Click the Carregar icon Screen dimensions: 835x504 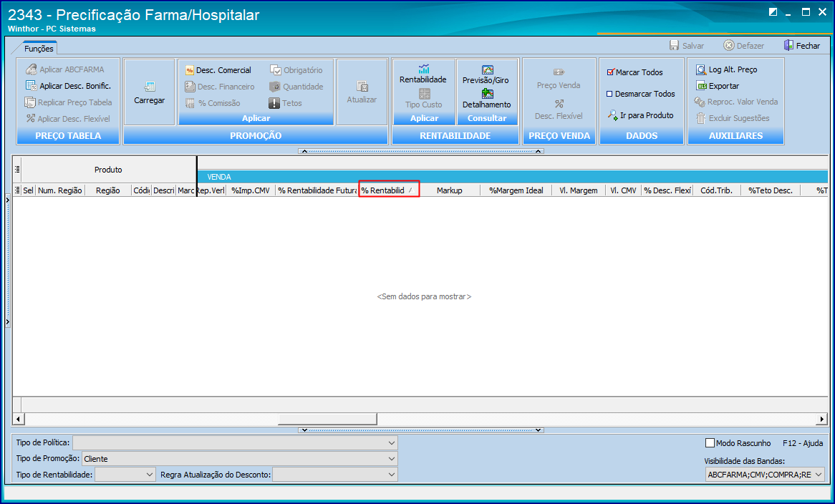coord(150,86)
